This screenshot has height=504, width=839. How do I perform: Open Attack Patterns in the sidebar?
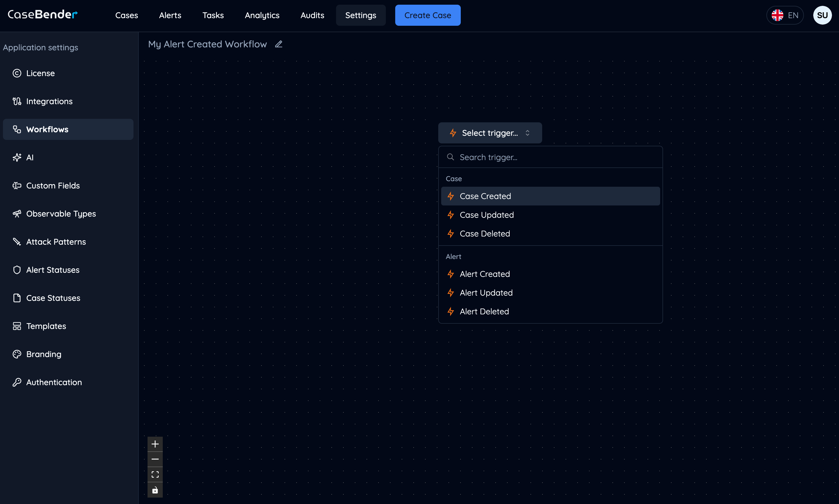pyautogui.click(x=56, y=242)
